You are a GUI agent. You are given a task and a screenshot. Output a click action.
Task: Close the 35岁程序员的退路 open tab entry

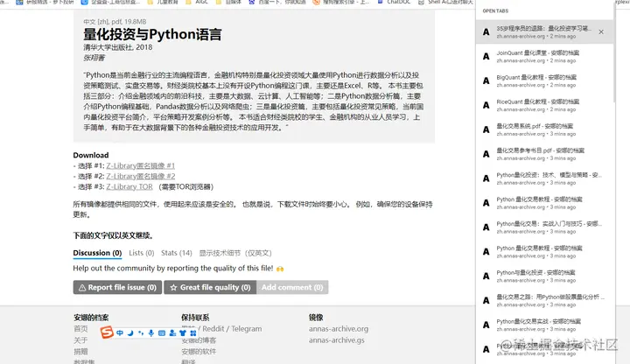point(601,31)
